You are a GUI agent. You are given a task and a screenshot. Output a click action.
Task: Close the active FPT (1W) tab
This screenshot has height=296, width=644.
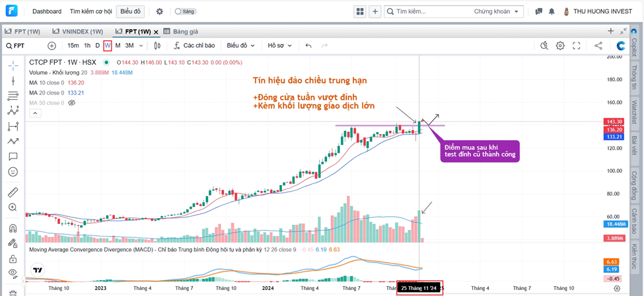(156, 32)
